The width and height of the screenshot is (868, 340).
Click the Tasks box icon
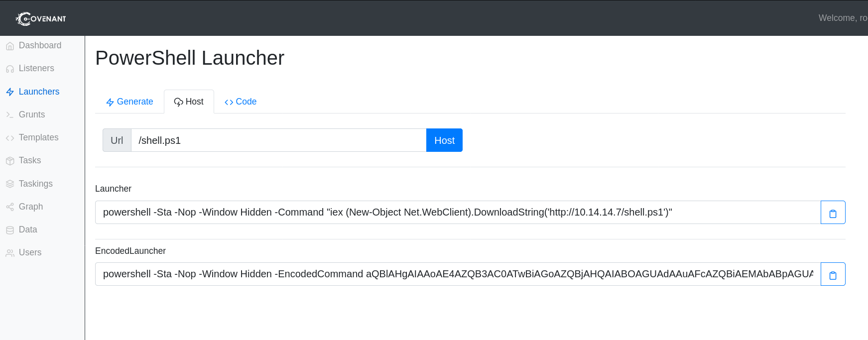pos(10,161)
